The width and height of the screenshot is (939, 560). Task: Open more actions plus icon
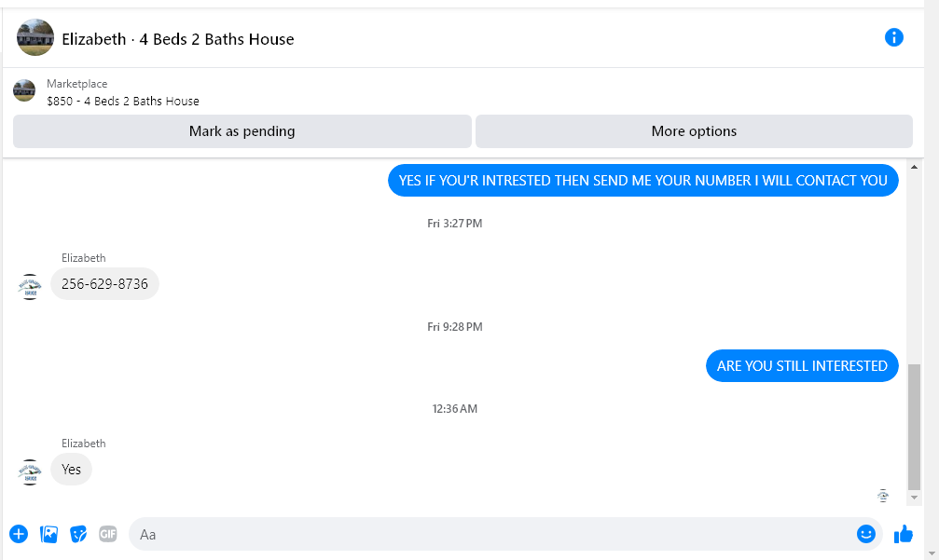pyautogui.click(x=19, y=534)
